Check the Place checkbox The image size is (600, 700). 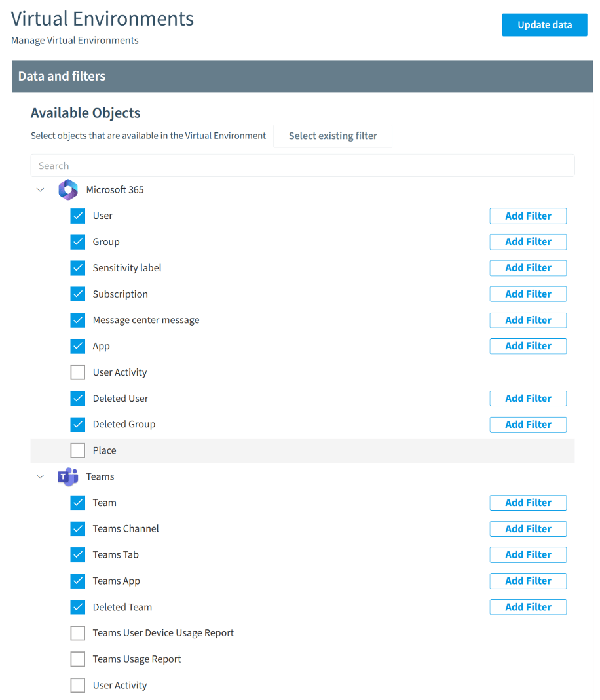click(x=77, y=450)
